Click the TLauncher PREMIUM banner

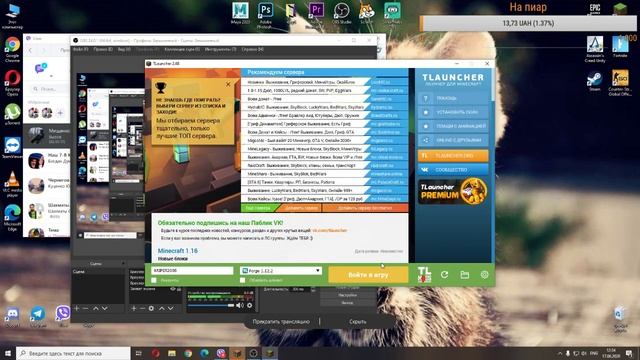coord(453,191)
